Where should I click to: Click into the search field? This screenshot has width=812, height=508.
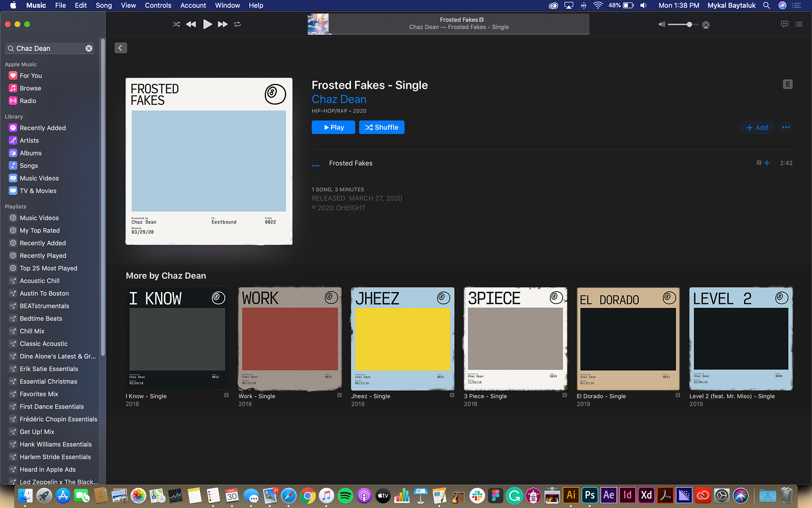tap(49, 48)
